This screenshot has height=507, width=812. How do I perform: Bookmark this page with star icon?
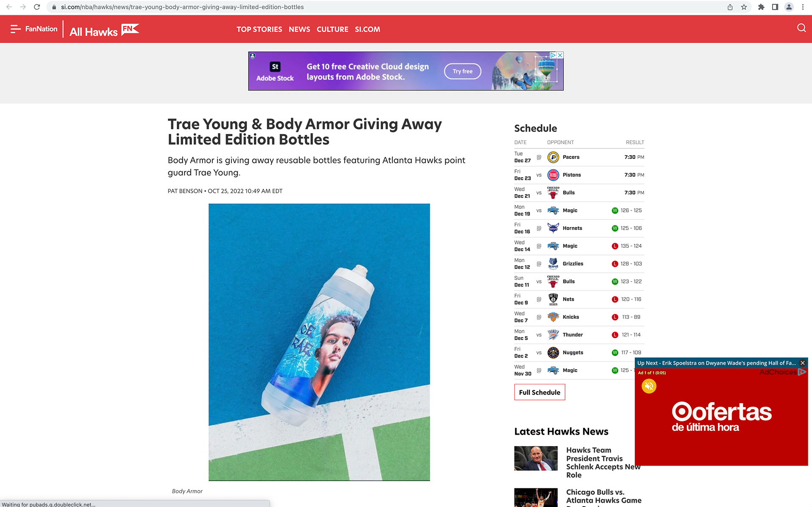(x=744, y=7)
